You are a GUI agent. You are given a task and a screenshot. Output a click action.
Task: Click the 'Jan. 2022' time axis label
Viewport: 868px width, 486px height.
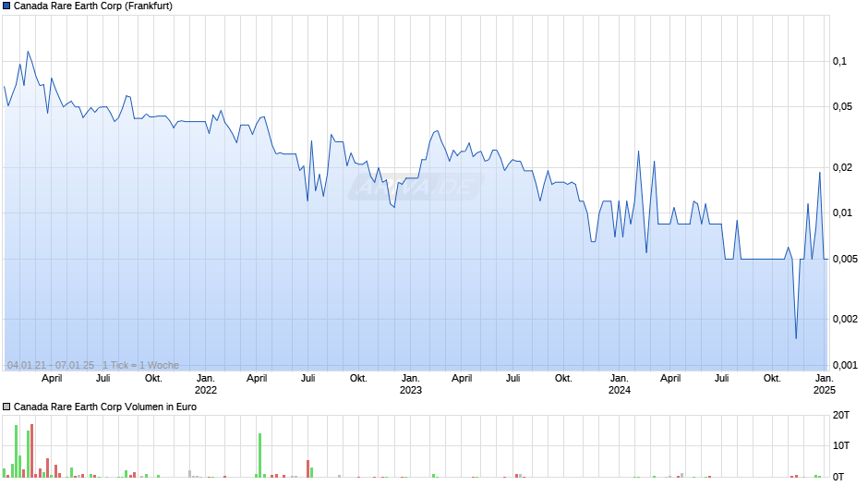coord(206,384)
